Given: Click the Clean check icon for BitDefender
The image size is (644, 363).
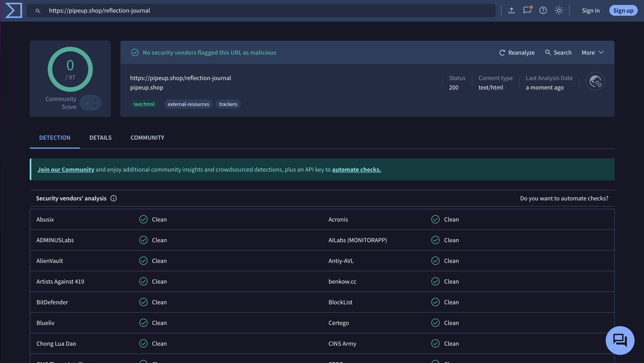Looking at the screenshot, I should [143, 302].
